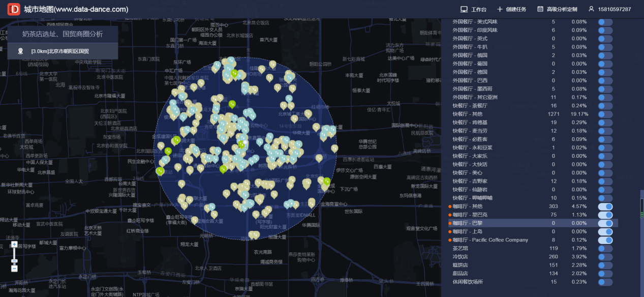Click the user account icon

[591, 9]
